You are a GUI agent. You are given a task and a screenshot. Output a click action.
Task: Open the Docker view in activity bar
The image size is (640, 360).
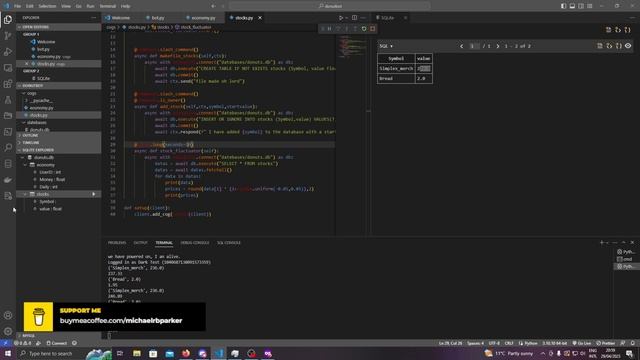(8, 180)
